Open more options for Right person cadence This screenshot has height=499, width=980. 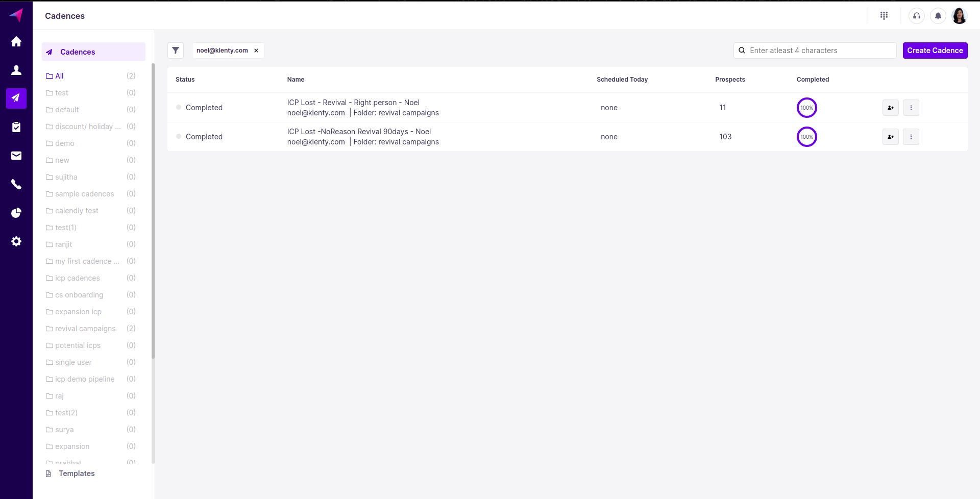coord(911,108)
